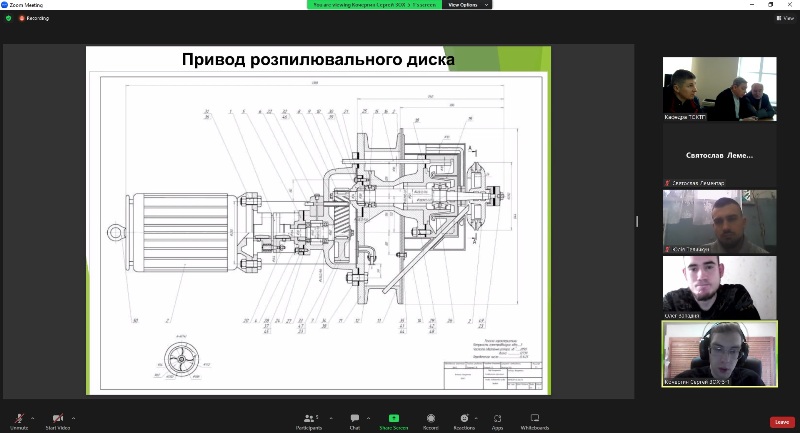Open the Apps icon
The image size is (800, 433).
pyautogui.click(x=497, y=420)
